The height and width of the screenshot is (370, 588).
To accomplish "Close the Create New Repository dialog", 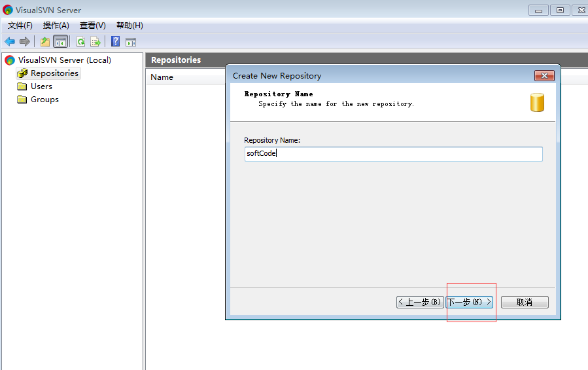I will [544, 76].
